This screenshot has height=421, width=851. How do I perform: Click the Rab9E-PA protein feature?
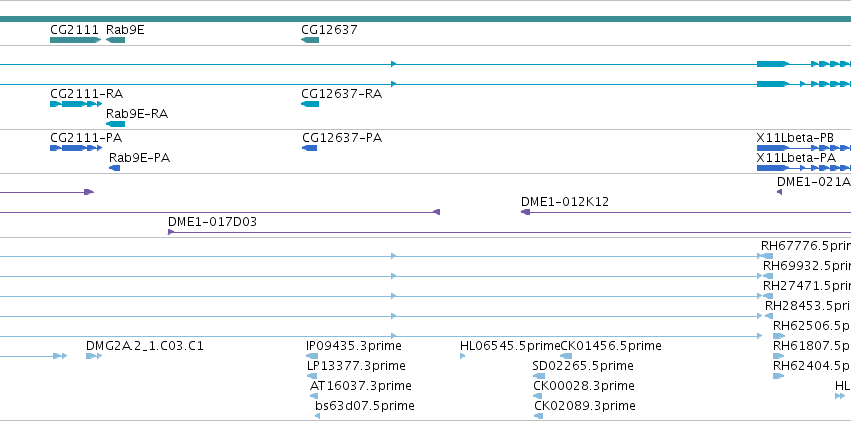click(x=115, y=168)
